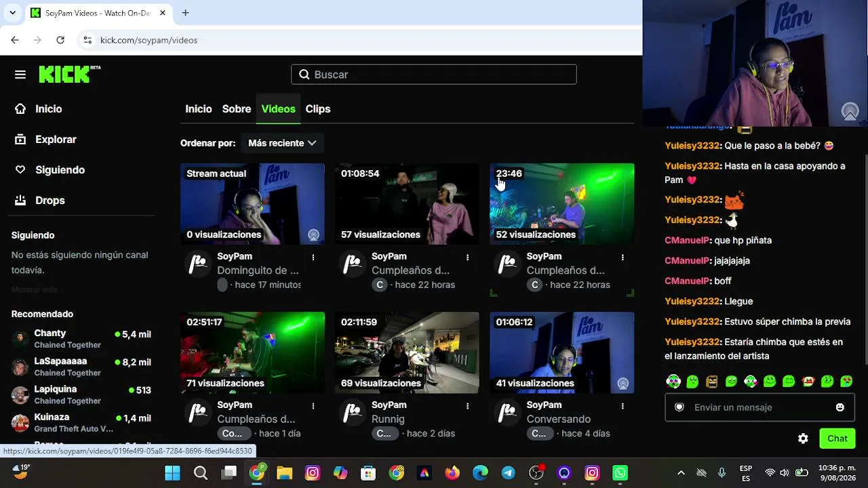Open Firefox from the taskbar
Viewport: 868px width, 488px height.
(452, 472)
